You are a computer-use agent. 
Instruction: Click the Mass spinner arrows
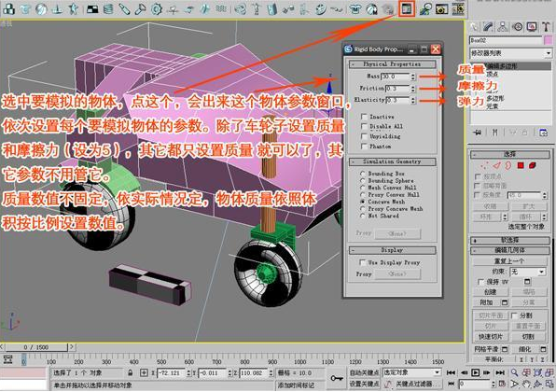tap(413, 77)
